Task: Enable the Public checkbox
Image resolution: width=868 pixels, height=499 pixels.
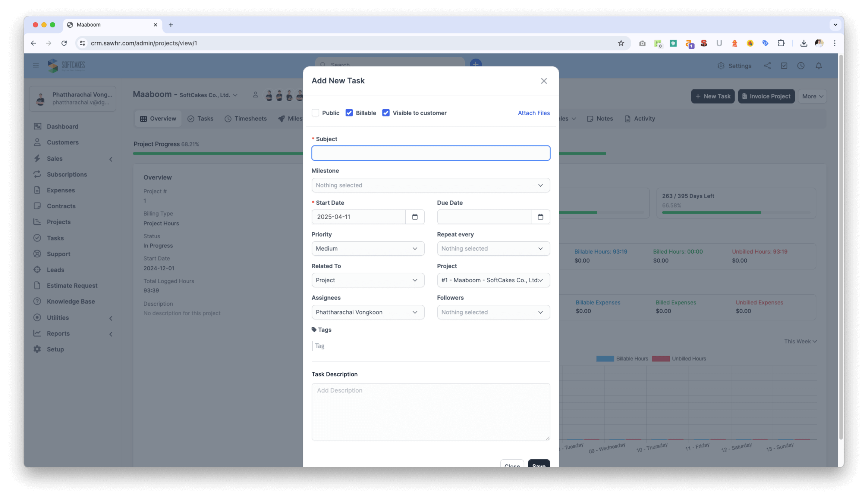Action: [315, 113]
